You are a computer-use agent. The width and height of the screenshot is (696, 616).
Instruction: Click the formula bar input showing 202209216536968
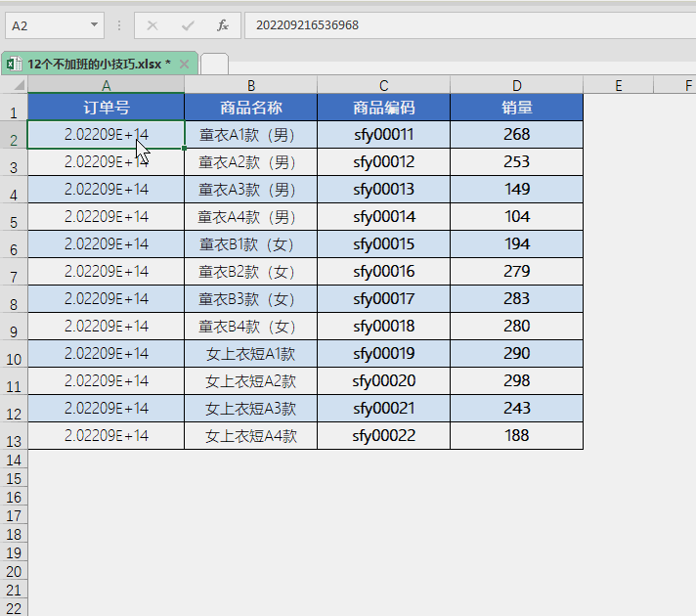click(x=469, y=24)
